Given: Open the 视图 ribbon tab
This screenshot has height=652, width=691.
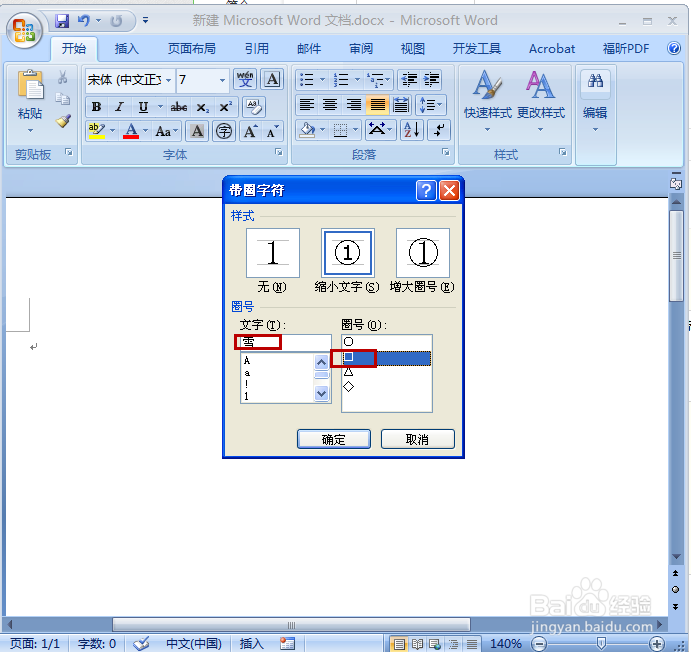Looking at the screenshot, I should click(412, 48).
